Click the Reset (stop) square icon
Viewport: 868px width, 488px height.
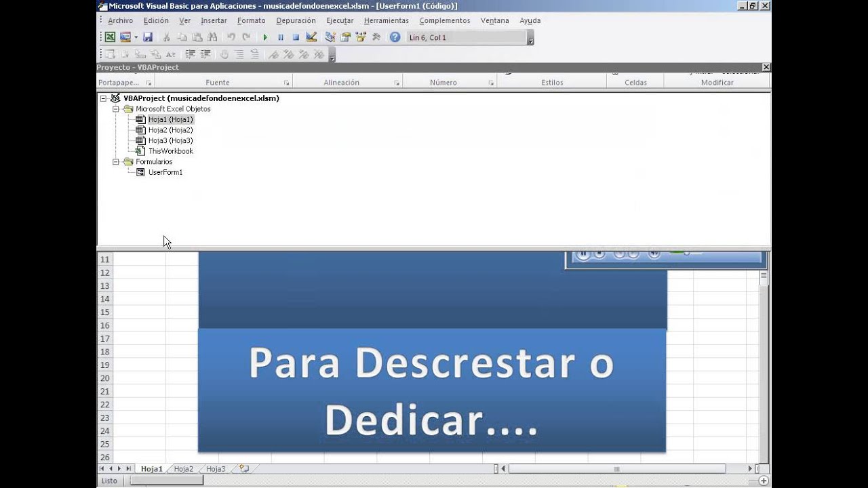(x=296, y=37)
